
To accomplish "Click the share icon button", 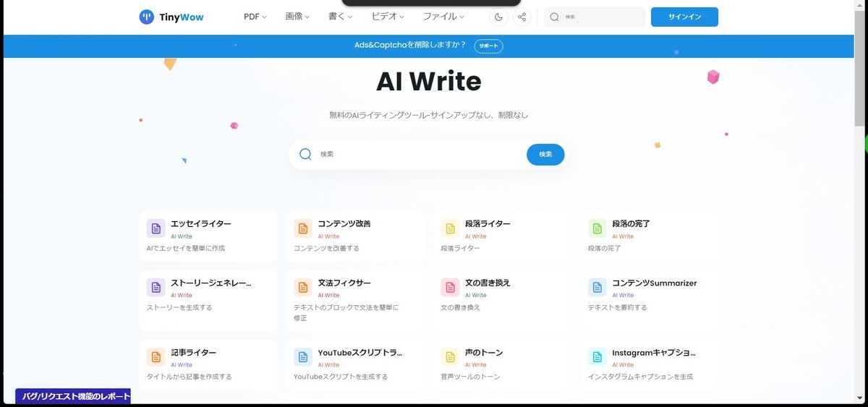I will click(522, 17).
